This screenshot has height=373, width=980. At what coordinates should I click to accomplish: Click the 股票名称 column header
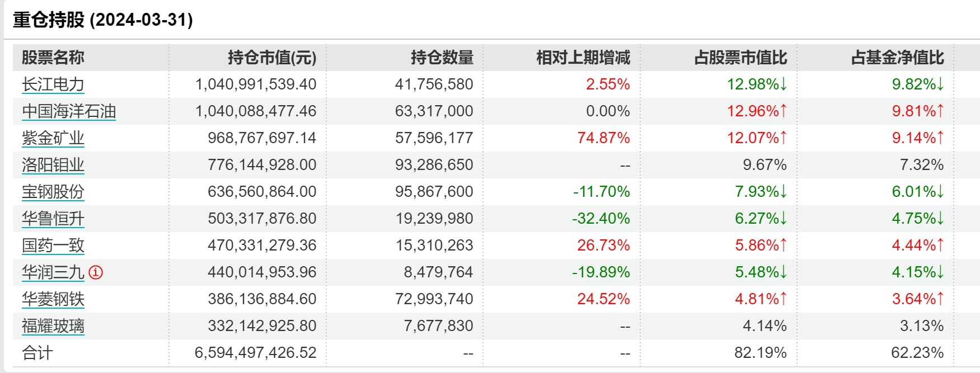53,58
